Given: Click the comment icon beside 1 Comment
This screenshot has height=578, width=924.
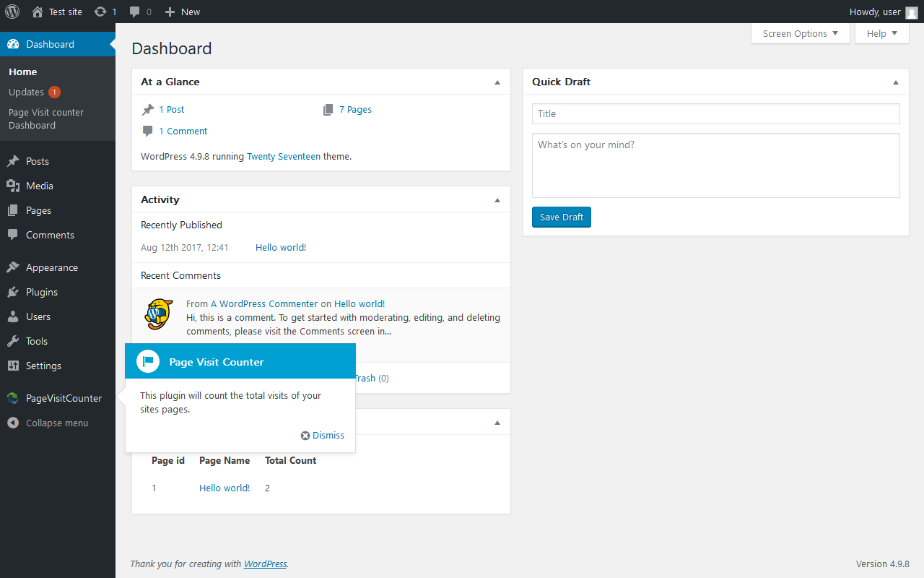Looking at the screenshot, I should pos(148,131).
